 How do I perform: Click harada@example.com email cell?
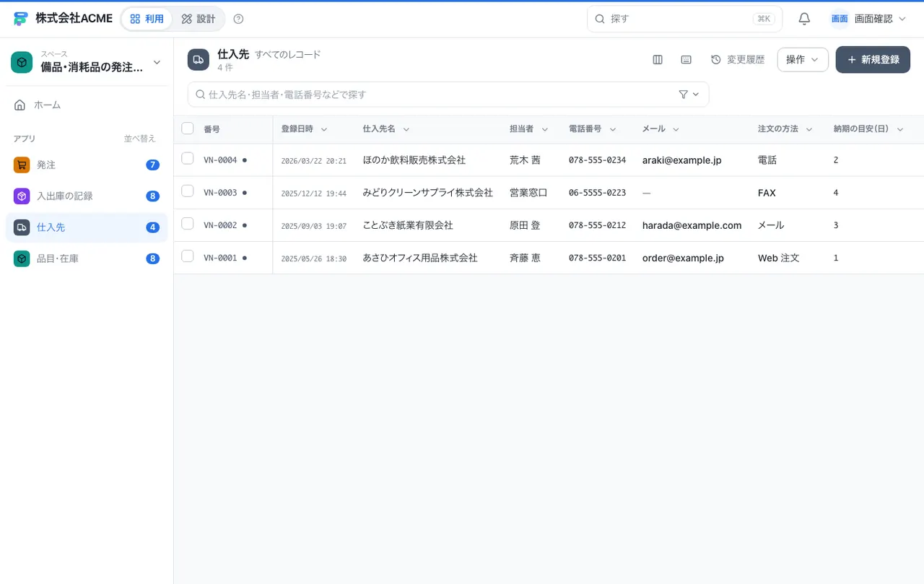pyautogui.click(x=692, y=225)
